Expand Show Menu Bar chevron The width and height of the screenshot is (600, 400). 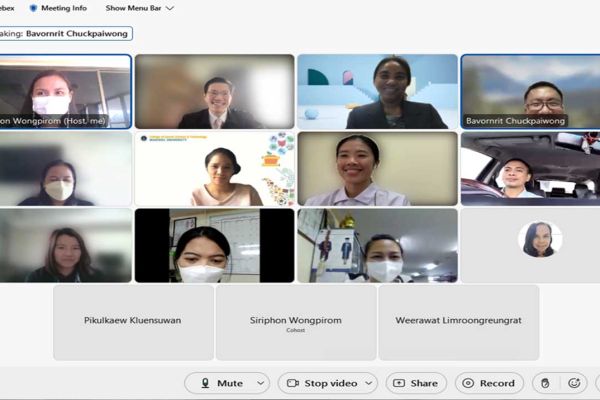pyautogui.click(x=170, y=8)
